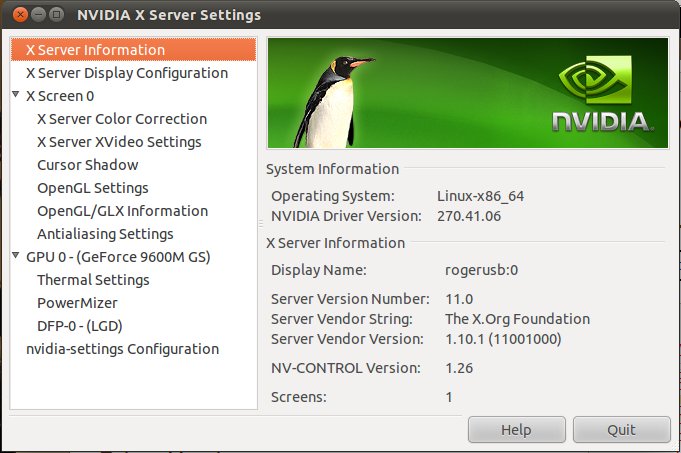Image resolution: width=681 pixels, height=453 pixels.
Task: Select Cursor Shadow settings
Action: click(87, 165)
